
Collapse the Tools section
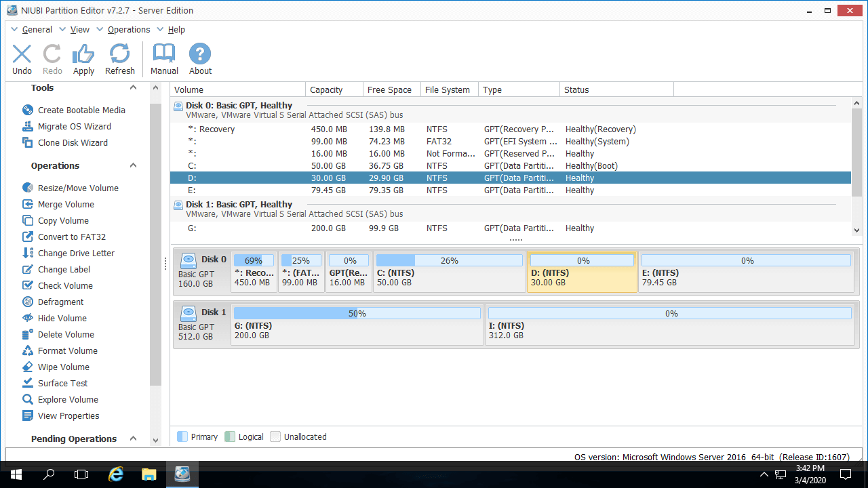[x=133, y=87]
